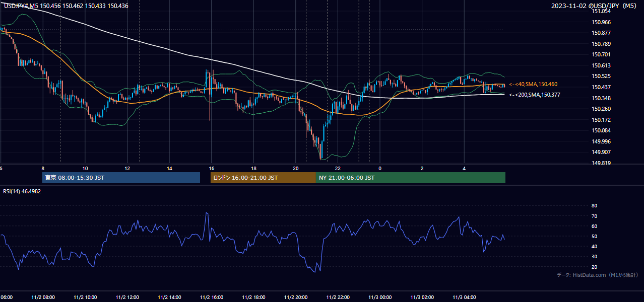Image resolution: width=644 pixels, height=302 pixels.
Task: Click the 11/2 22:00 bottom time label
Action: [x=338, y=297]
